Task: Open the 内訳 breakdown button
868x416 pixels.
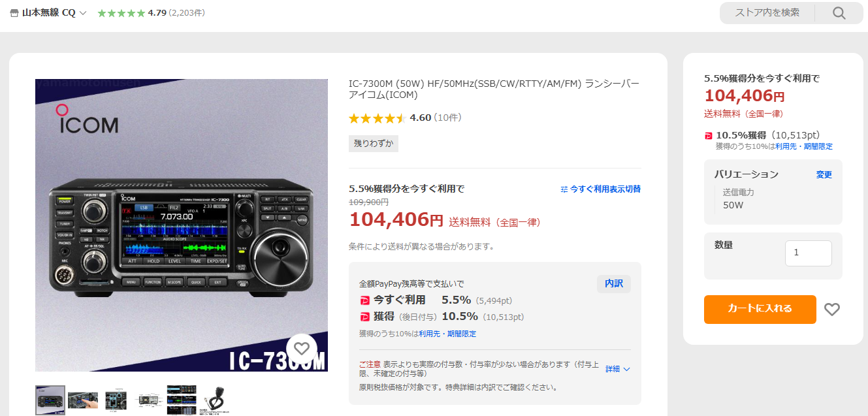Action: (614, 283)
